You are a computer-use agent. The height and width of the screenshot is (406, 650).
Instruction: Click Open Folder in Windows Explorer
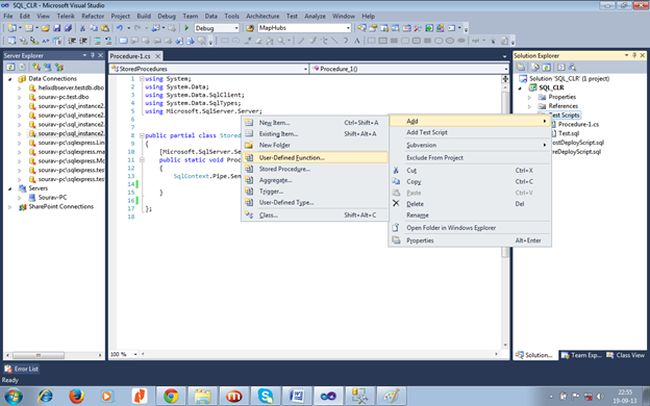pyautogui.click(x=470, y=228)
